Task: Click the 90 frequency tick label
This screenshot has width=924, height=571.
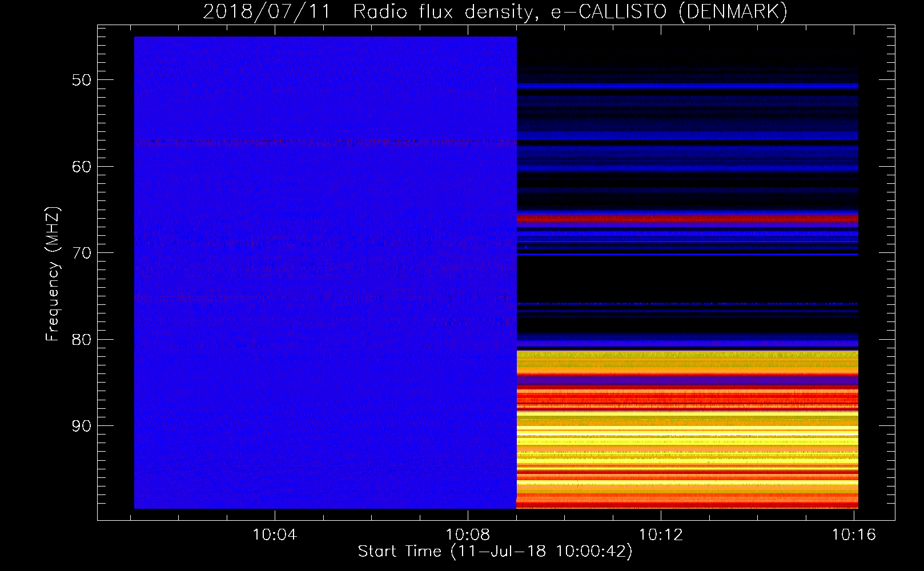Action: (x=82, y=427)
